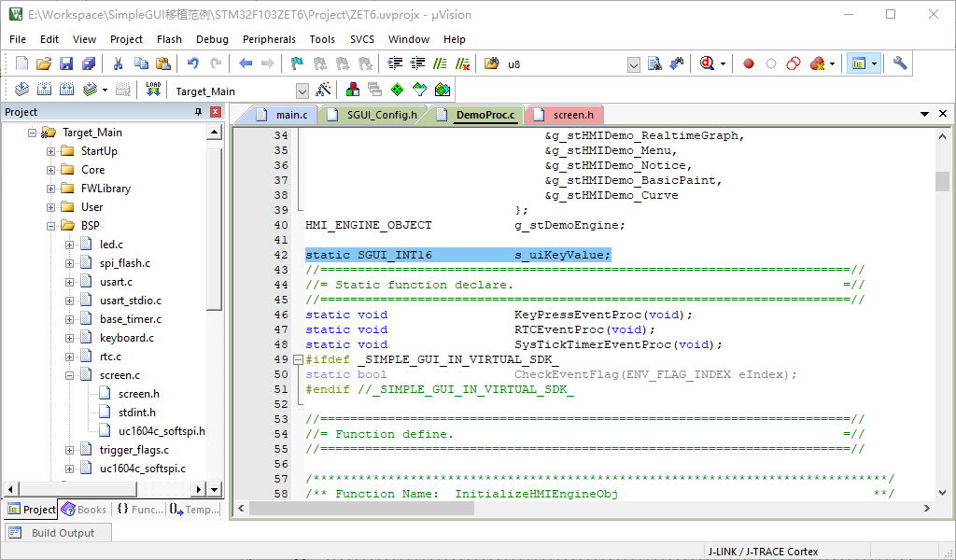Open Manage Run-Time Environment green diamond icon
Image resolution: width=956 pixels, height=560 pixels.
(x=397, y=91)
